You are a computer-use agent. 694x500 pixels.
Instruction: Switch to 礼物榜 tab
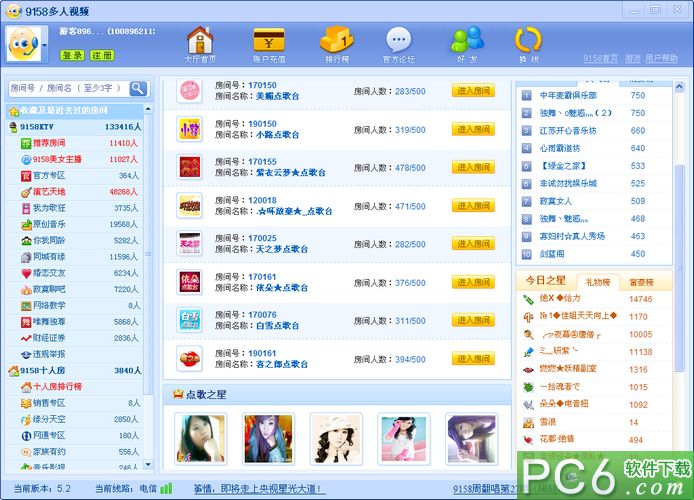point(598,282)
